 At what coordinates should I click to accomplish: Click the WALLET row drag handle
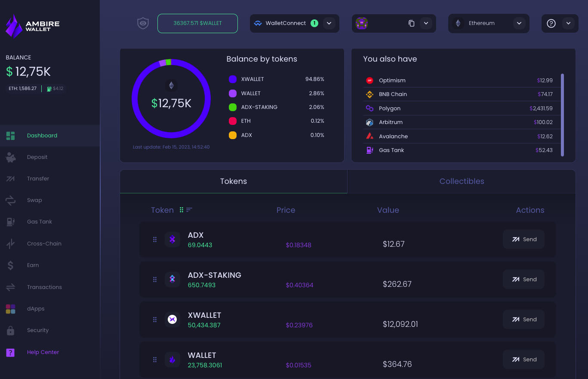click(x=155, y=360)
